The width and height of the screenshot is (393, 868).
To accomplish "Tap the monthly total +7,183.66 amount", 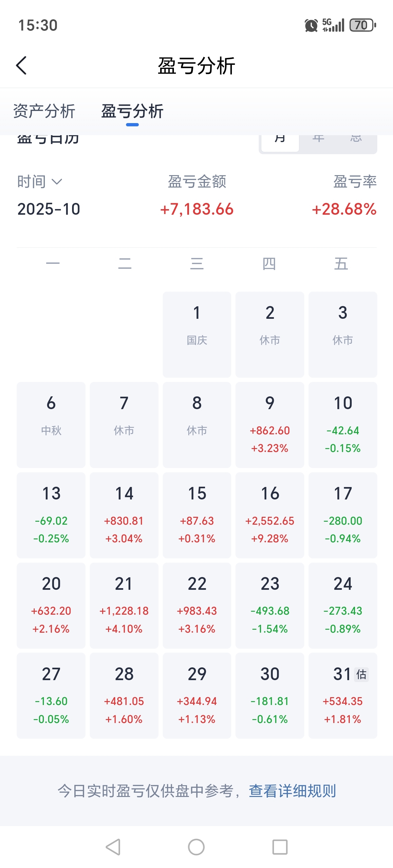I will click(197, 209).
